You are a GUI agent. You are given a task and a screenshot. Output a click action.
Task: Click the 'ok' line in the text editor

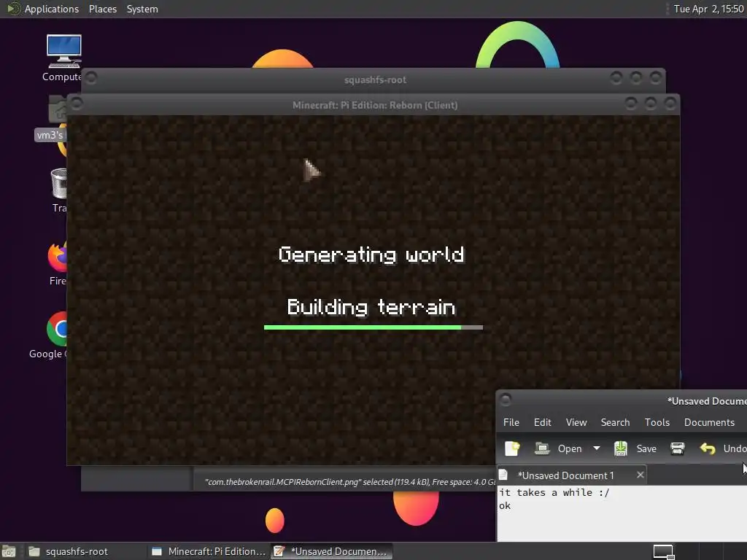[505, 506]
